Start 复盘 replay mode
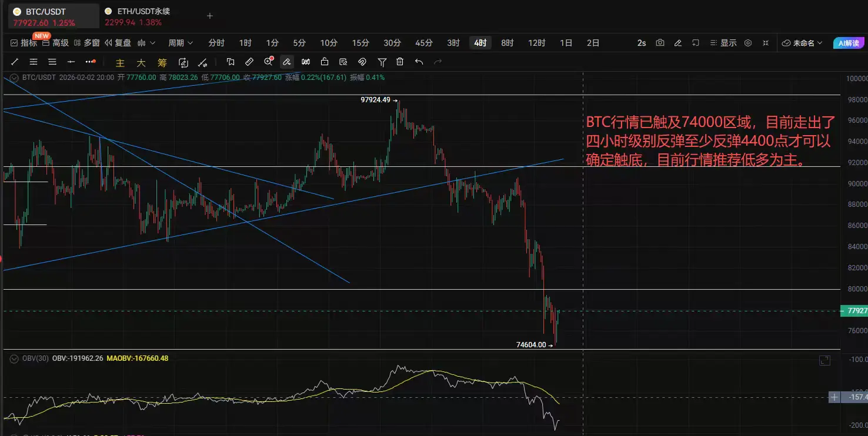The image size is (868, 436). pyautogui.click(x=118, y=43)
